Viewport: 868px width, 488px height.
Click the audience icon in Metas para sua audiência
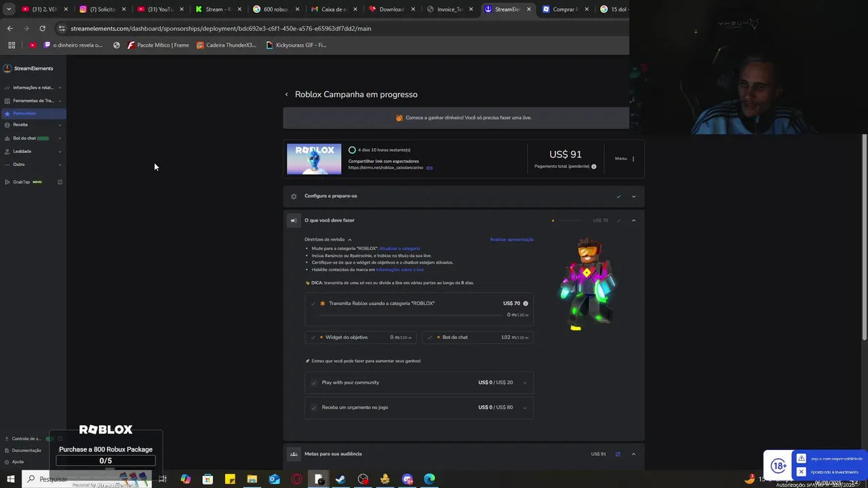pos(294,454)
